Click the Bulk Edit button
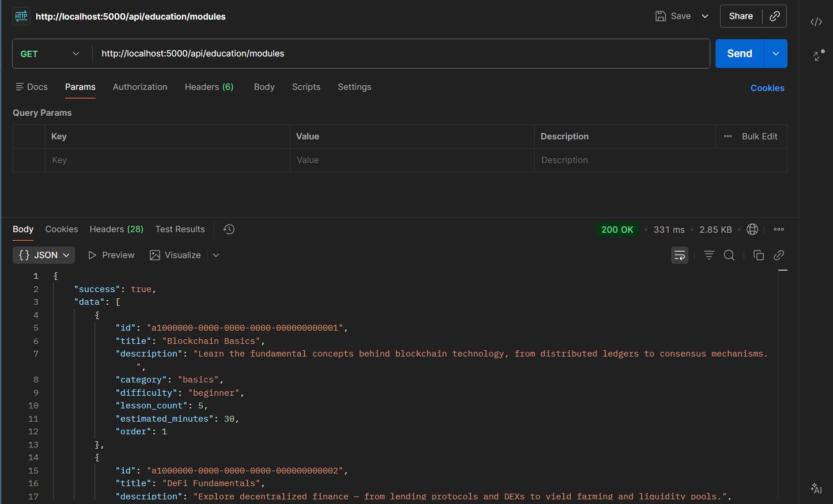833x504 pixels. 759,137
